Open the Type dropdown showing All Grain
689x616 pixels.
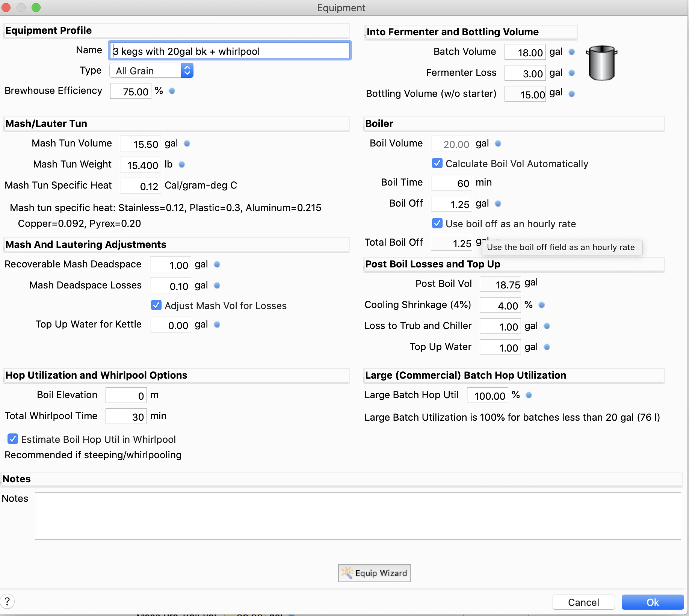[151, 71]
